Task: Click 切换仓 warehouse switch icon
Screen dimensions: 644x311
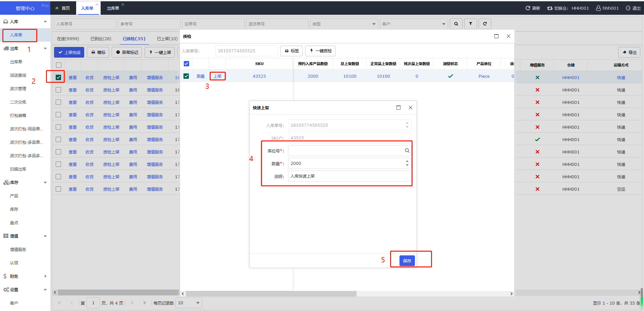Action: point(550,8)
